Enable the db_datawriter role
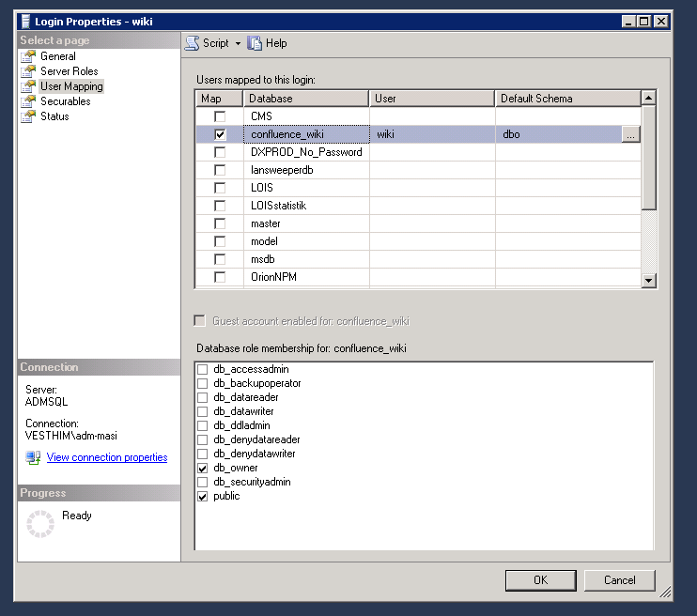 pos(202,411)
